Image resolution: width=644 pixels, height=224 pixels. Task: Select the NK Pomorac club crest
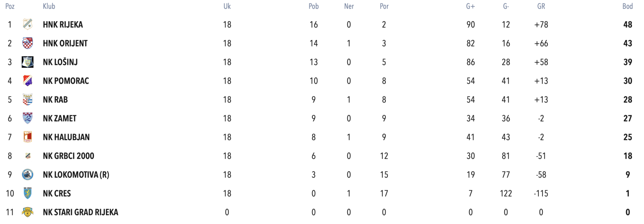click(x=28, y=81)
